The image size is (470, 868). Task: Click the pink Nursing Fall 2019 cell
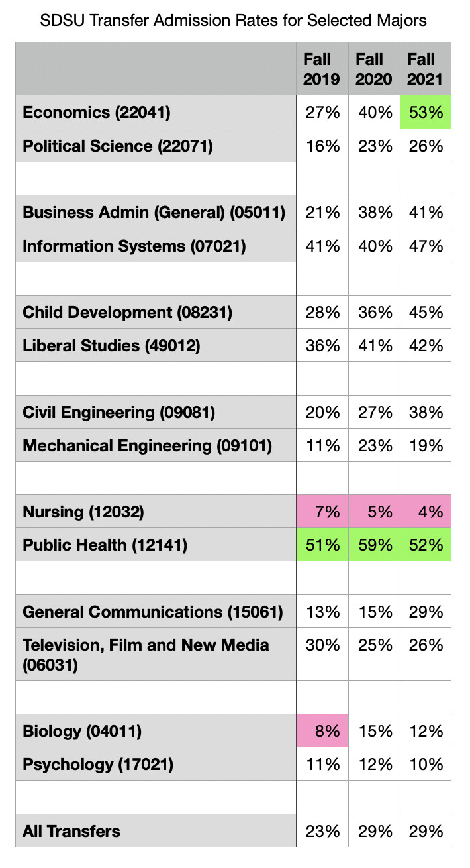[322, 512]
